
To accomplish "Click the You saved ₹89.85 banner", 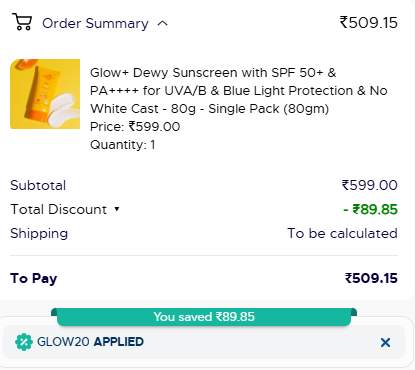I will pos(204,317).
